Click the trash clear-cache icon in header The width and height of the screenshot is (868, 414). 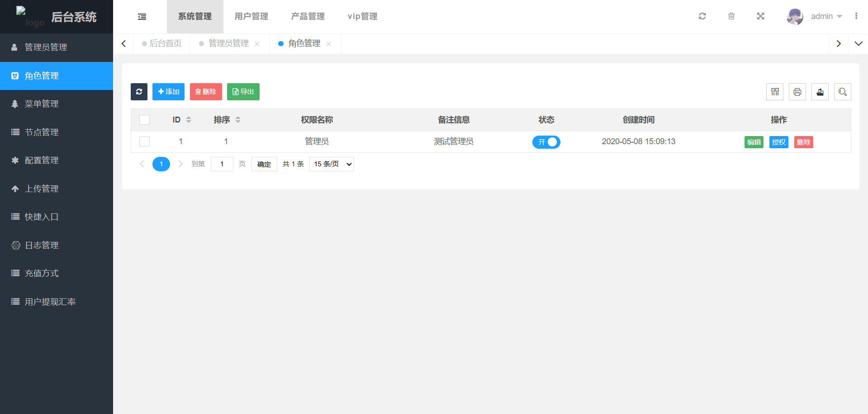click(x=731, y=16)
